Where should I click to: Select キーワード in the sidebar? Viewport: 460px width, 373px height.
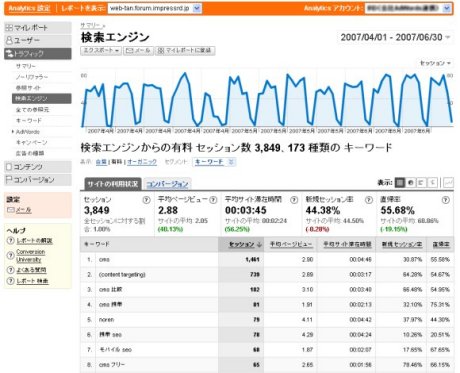[x=29, y=121]
